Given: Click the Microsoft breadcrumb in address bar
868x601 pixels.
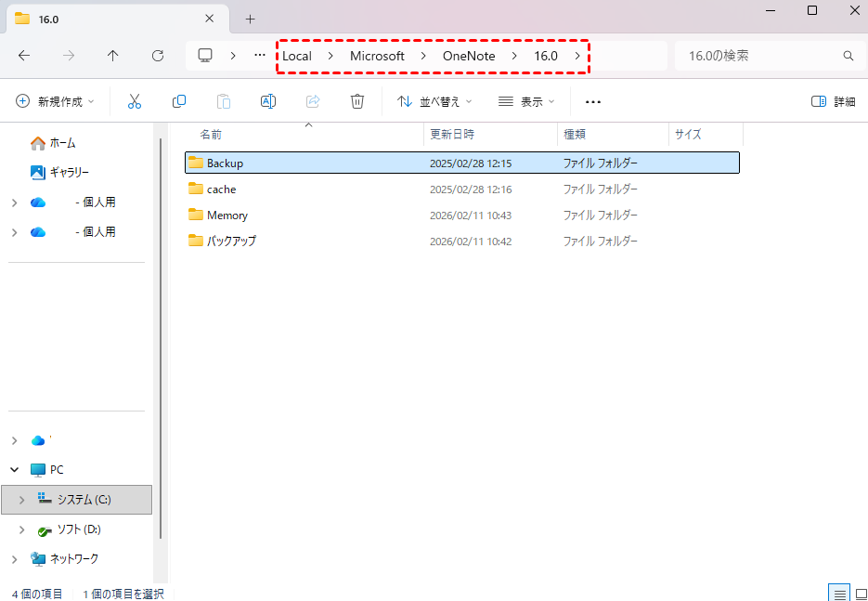Looking at the screenshot, I should click(x=377, y=56).
